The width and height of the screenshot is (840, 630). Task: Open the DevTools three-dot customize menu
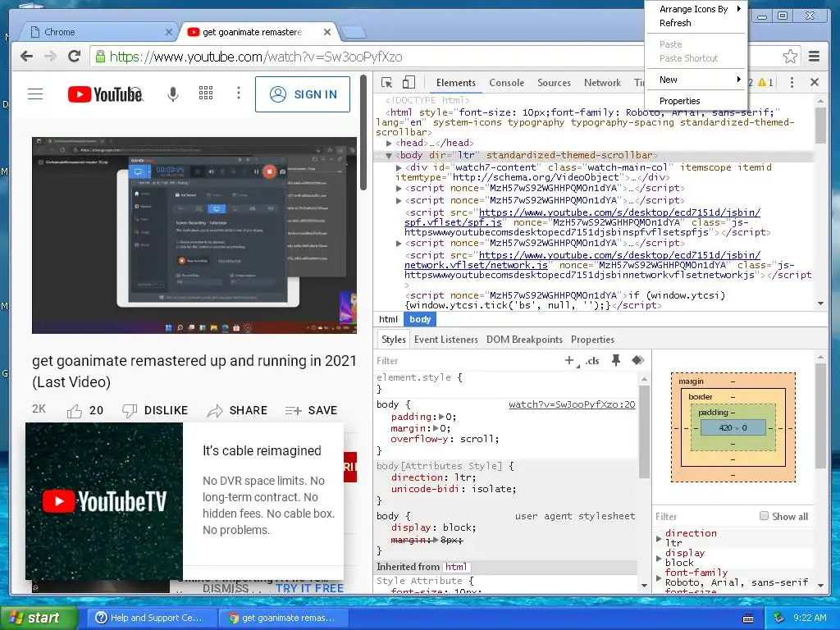792,83
